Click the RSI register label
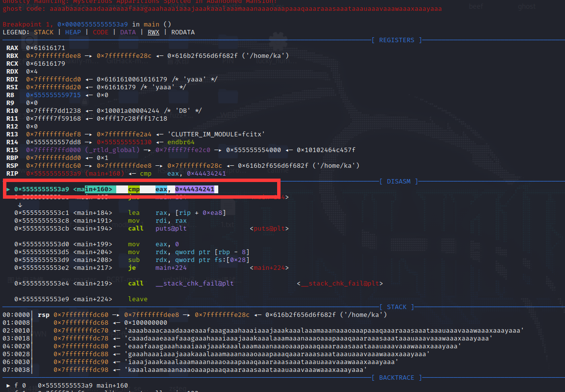The image size is (565, 392). click(x=12, y=87)
